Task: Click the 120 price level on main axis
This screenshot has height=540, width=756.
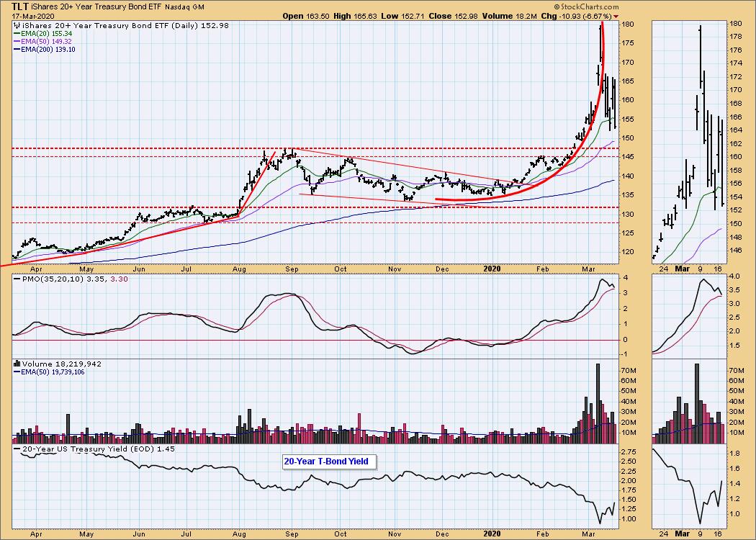Action: (629, 252)
